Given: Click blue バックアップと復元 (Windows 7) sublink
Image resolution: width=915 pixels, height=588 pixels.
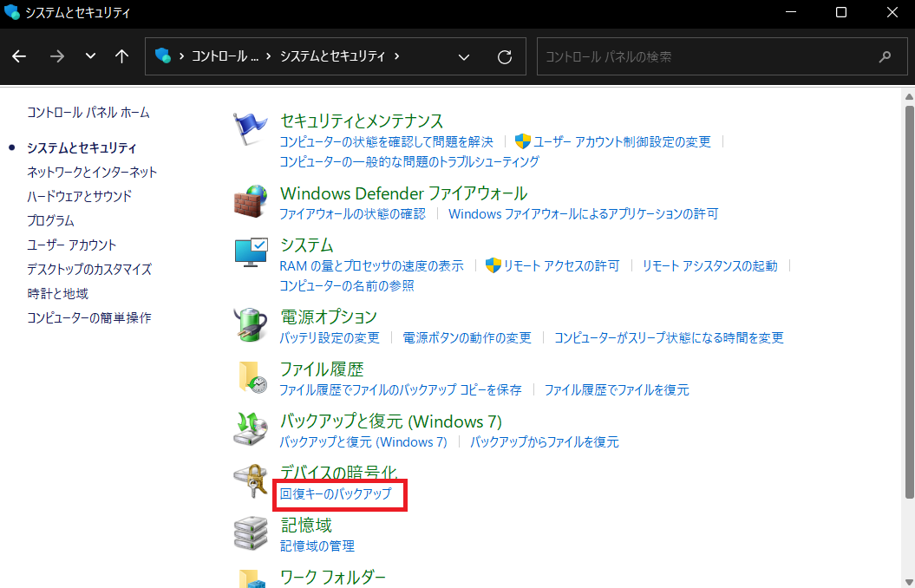Looking at the screenshot, I should click(x=363, y=442).
